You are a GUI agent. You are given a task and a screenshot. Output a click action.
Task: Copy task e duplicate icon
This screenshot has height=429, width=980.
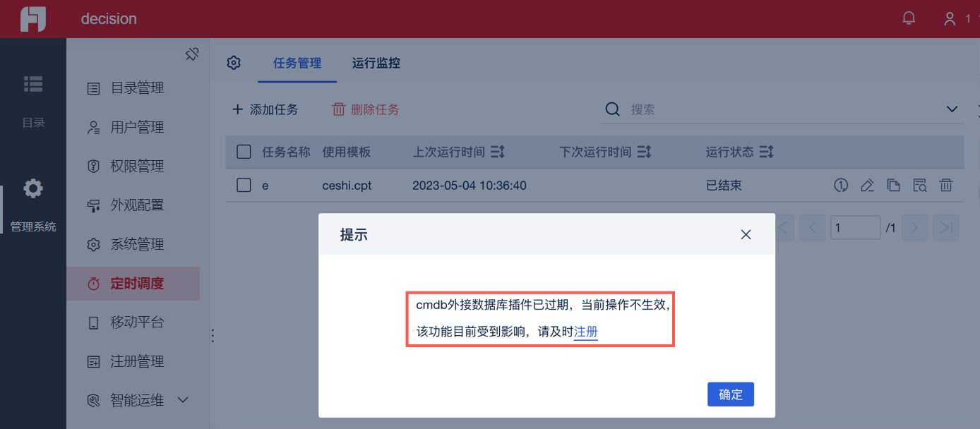point(893,186)
